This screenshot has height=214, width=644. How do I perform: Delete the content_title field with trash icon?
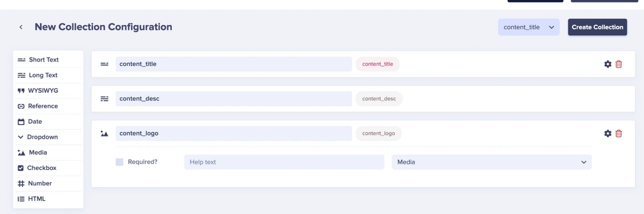click(619, 64)
